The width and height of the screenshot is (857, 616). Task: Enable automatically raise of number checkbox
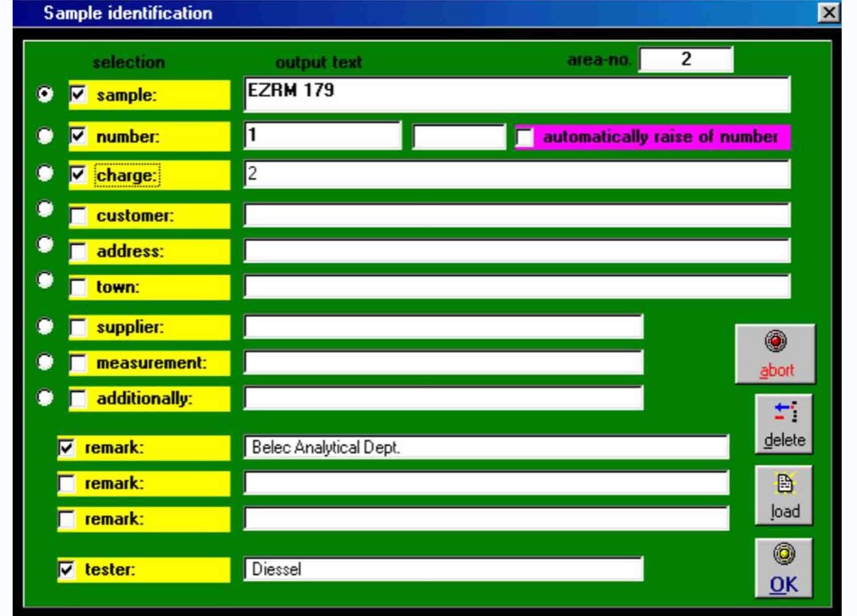[525, 137]
